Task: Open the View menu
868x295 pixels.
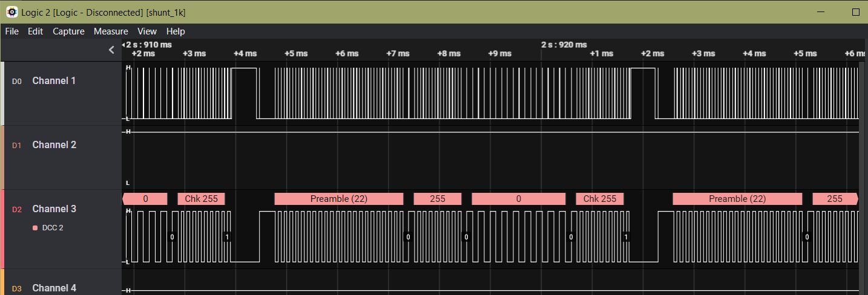Action: tap(146, 31)
